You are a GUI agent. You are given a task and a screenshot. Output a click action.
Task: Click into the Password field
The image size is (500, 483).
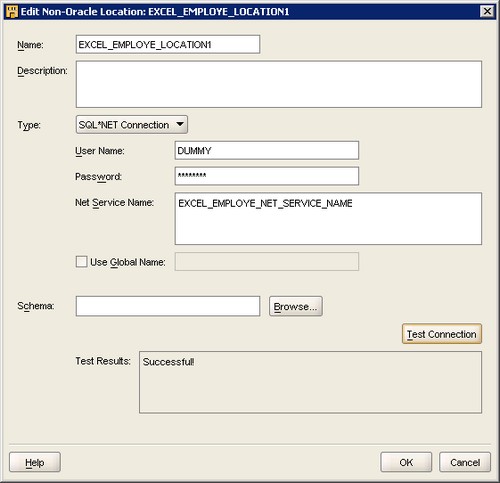267,176
